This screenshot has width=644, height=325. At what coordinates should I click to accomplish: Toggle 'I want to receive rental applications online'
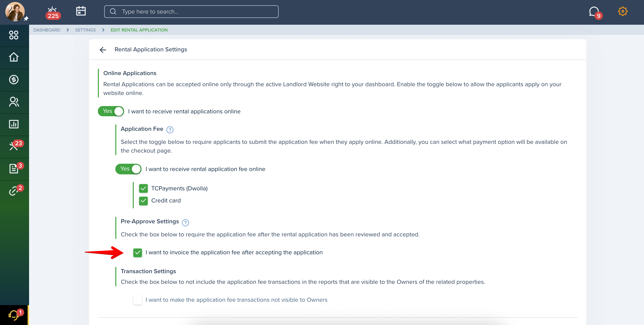[111, 111]
